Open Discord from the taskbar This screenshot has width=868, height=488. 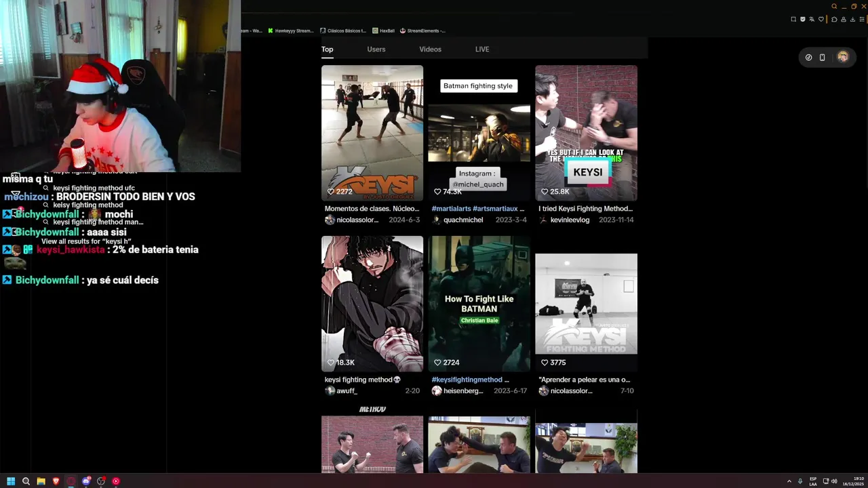pyautogui.click(x=86, y=481)
